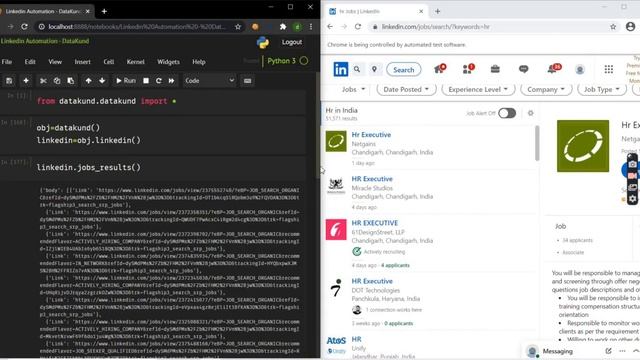The width and height of the screenshot is (640, 360).
Task: Open LinkedIn Notifications bell icon
Action: click(x=553, y=69)
